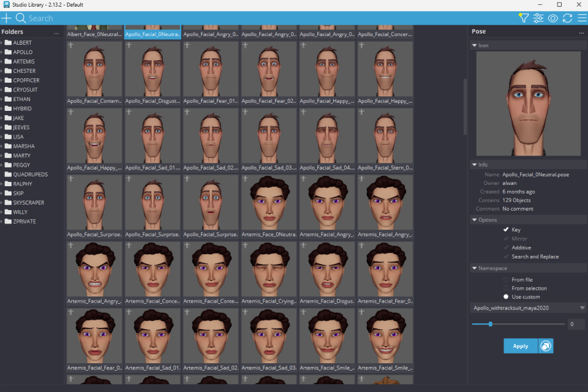Viewport: 588px width, 392px height.
Task: Select the SKYSCRAPER folder
Action: point(29,203)
